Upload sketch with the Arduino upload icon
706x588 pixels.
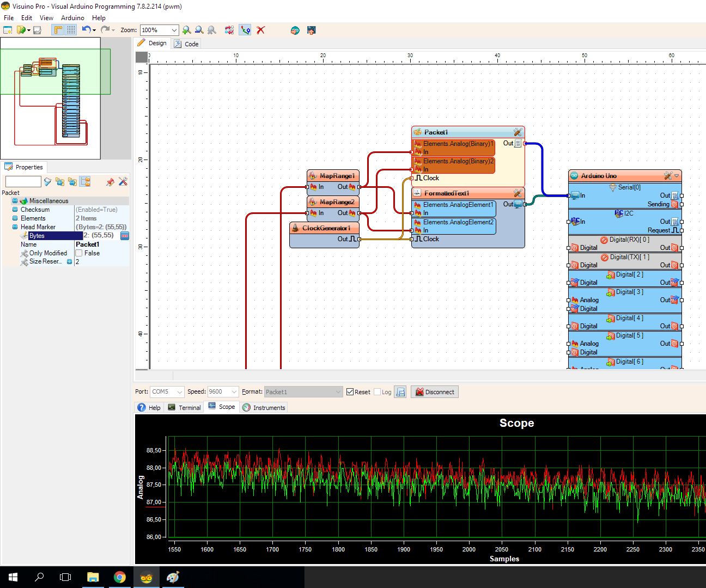click(312, 30)
